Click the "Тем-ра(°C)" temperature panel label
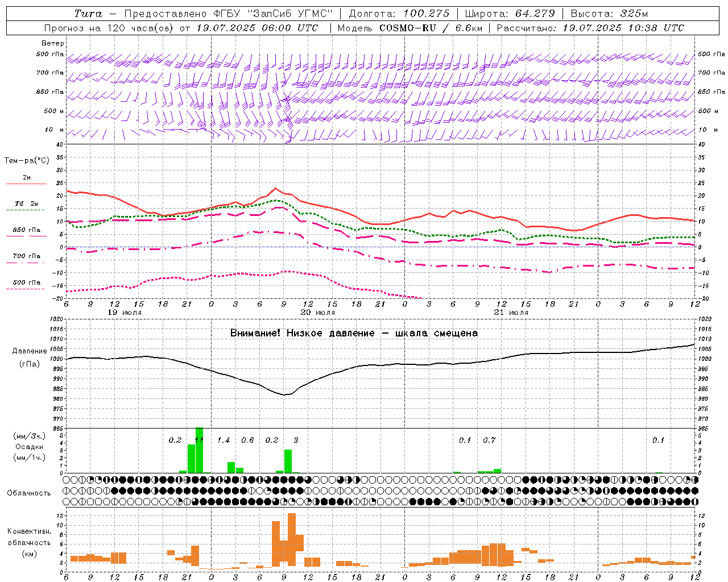The width and height of the screenshot is (728, 582). tap(27, 161)
